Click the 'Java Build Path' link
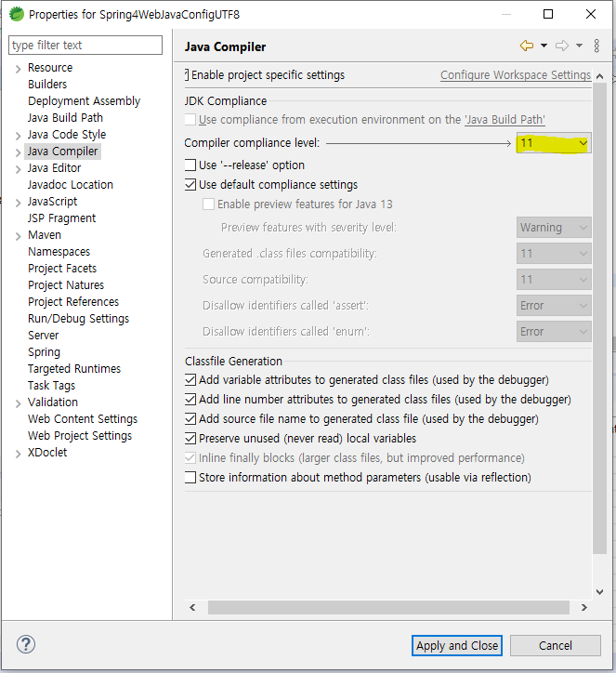This screenshot has height=673, width=616. [x=505, y=119]
